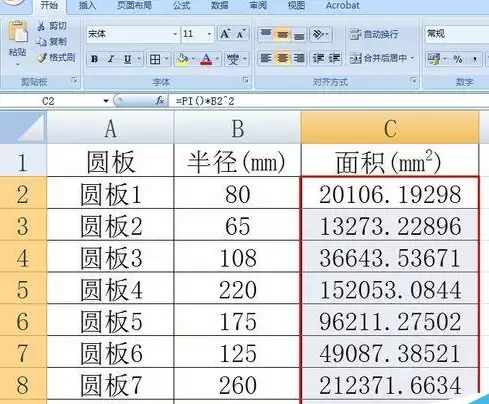This screenshot has height=404, width=489.
Task: Open the Clipboard dialog launcher
Action: coord(74,80)
